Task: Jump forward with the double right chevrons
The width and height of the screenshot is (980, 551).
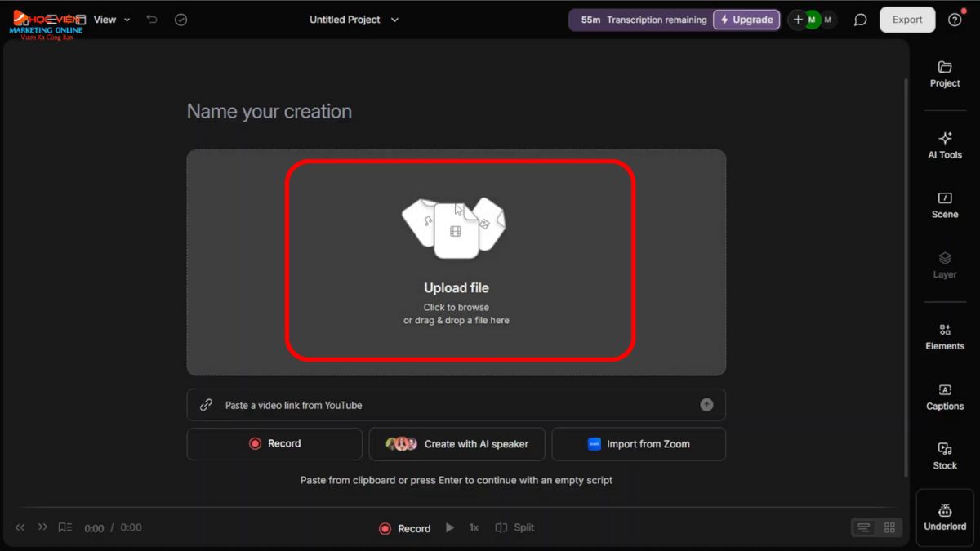Action: coord(42,527)
